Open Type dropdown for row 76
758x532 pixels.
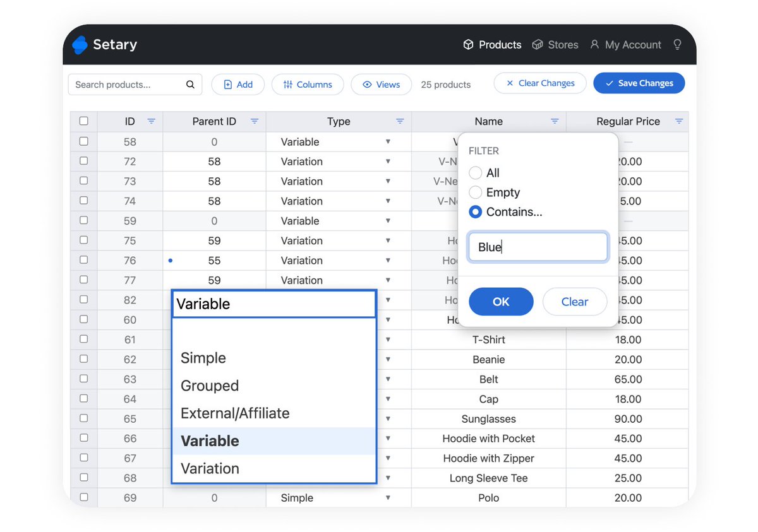388,261
